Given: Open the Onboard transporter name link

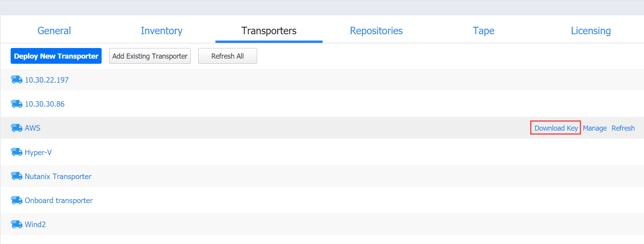Looking at the screenshot, I should pyautogui.click(x=59, y=200).
